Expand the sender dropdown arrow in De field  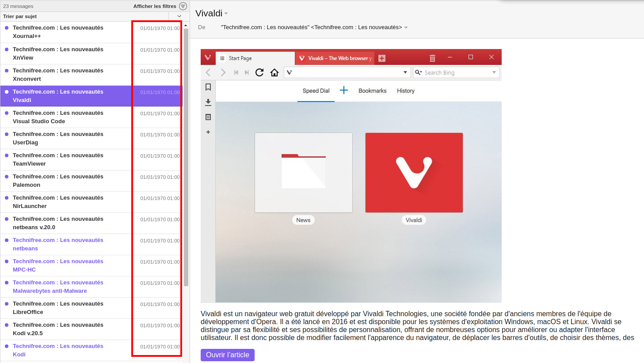tap(406, 27)
